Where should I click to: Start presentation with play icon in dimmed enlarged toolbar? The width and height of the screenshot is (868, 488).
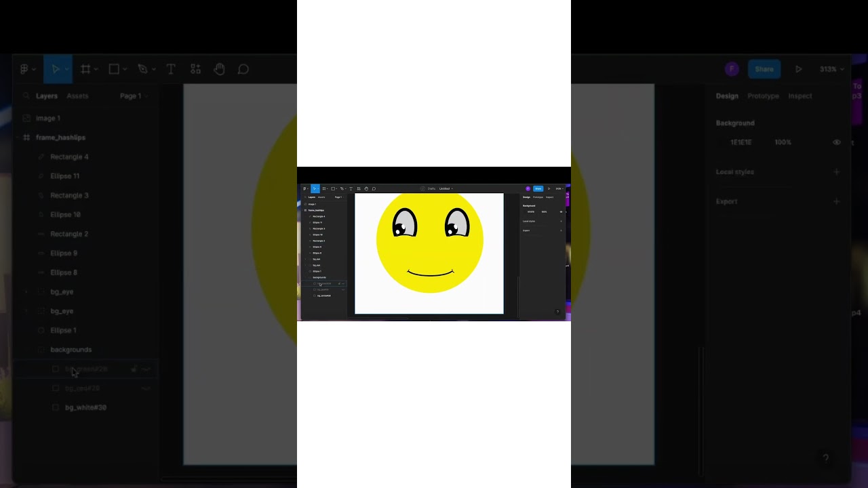click(799, 69)
